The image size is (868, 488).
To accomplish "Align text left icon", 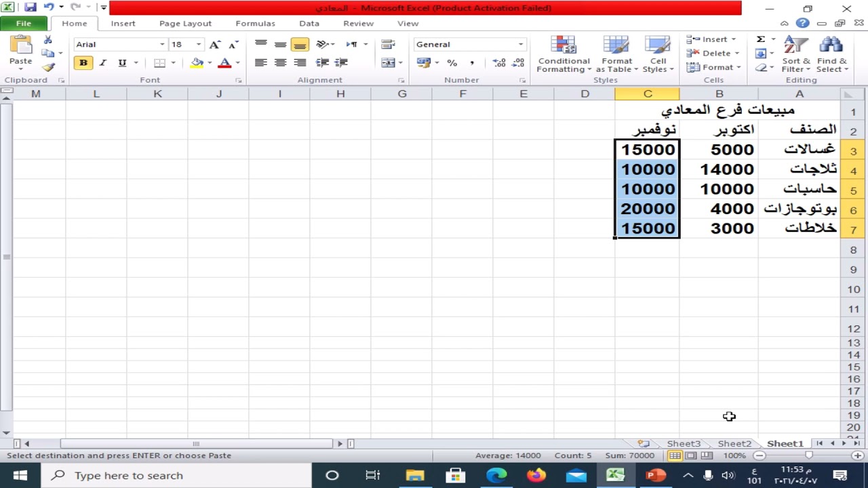I will click(x=260, y=62).
